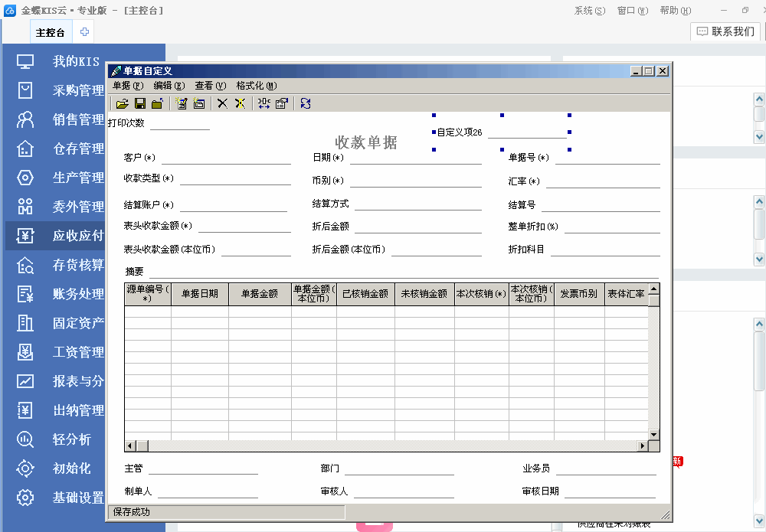Open 基础设置 module icon

(x=25, y=498)
